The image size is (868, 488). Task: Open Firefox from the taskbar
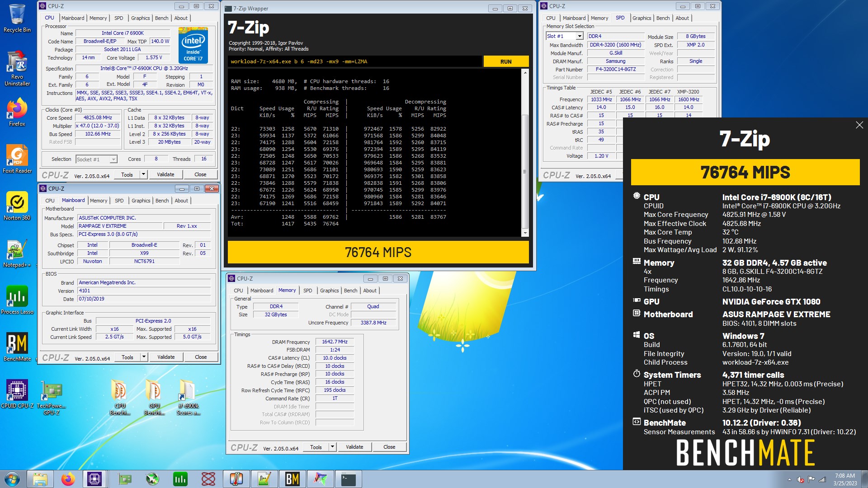(x=68, y=479)
